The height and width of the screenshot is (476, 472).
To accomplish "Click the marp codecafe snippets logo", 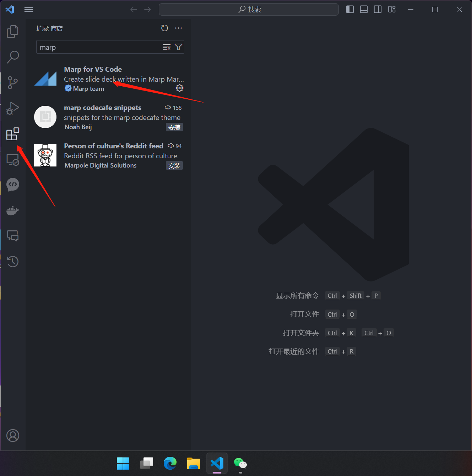I will [45, 117].
